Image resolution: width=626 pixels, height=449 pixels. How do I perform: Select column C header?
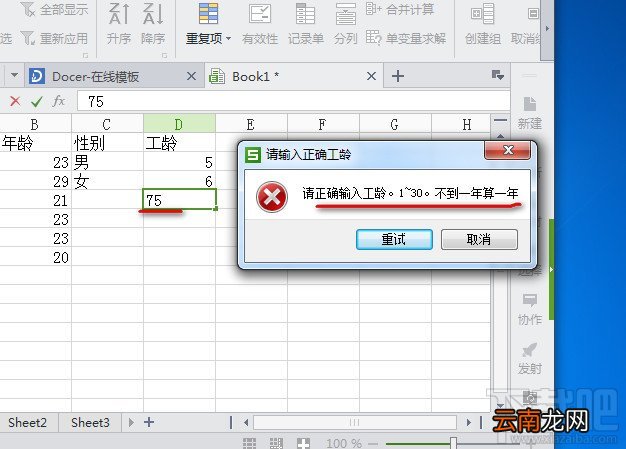click(107, 124)
